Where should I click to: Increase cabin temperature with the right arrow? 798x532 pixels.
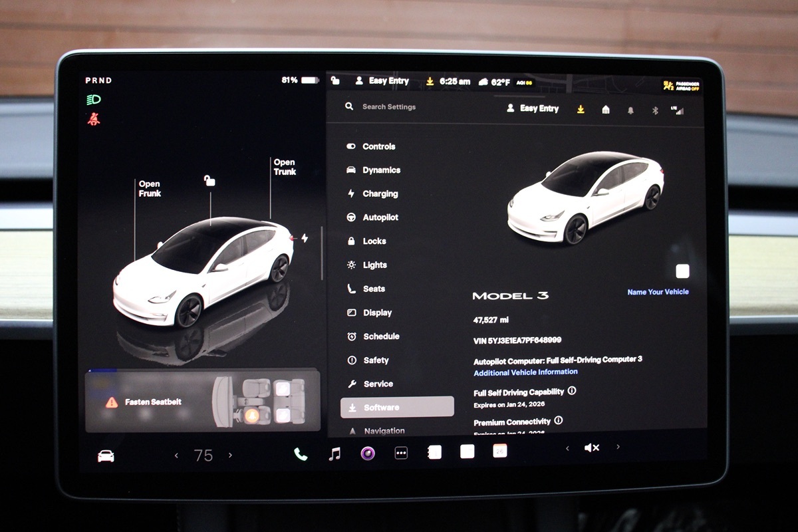click(x=231, y=456)
